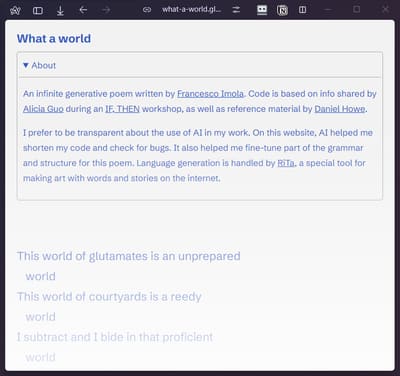The image size is (400, 376).
Task: Open Daniel Howe link
Action: pyautogui.click(x=340, y=109)
